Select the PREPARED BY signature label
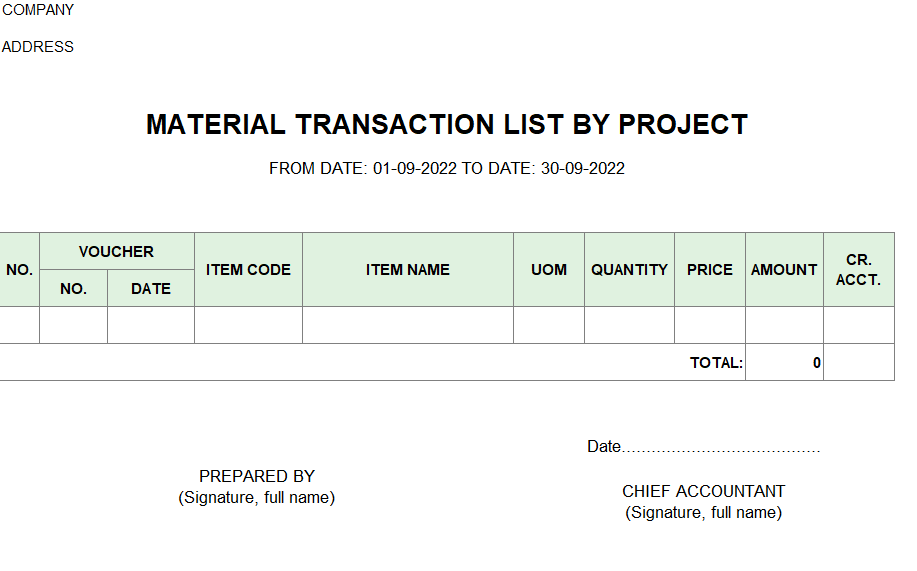917x571 pixels. click(257, 476)
